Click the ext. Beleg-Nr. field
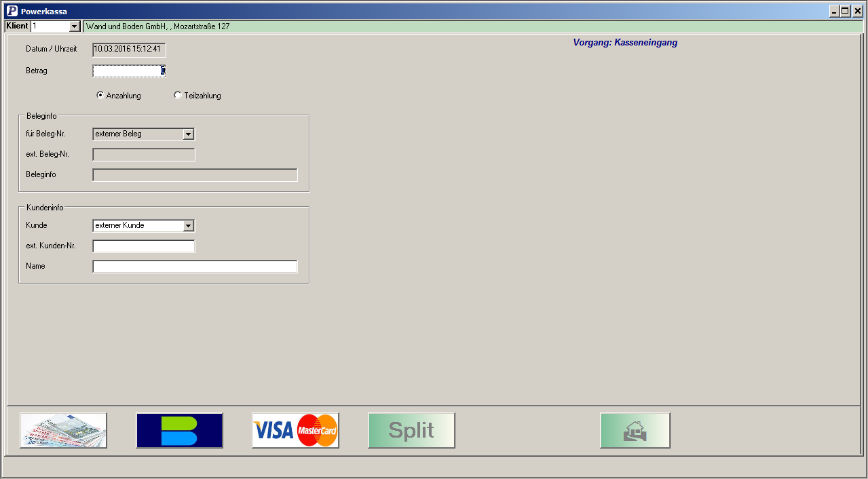868x479 pixels. coord(143,155)
